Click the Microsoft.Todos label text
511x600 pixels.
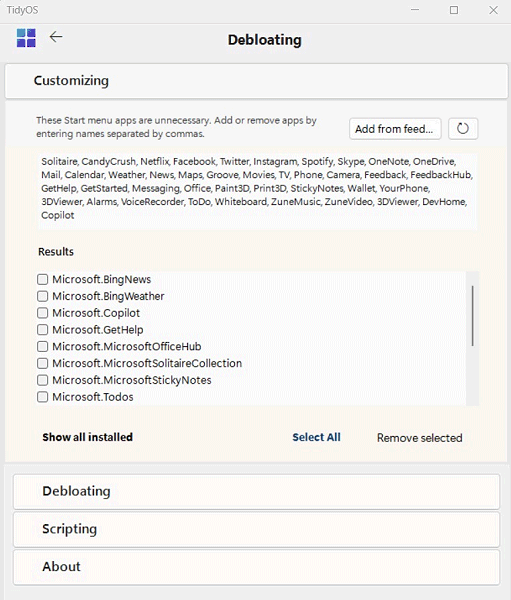[93, 397]
